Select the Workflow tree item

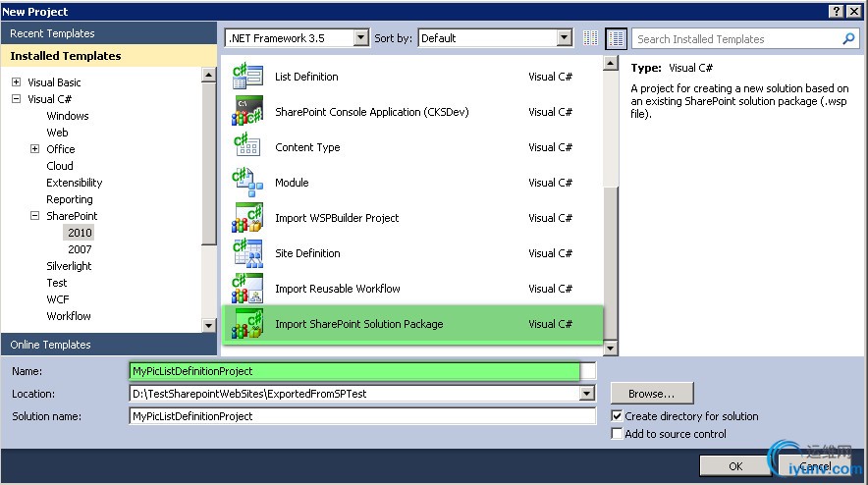69,315
